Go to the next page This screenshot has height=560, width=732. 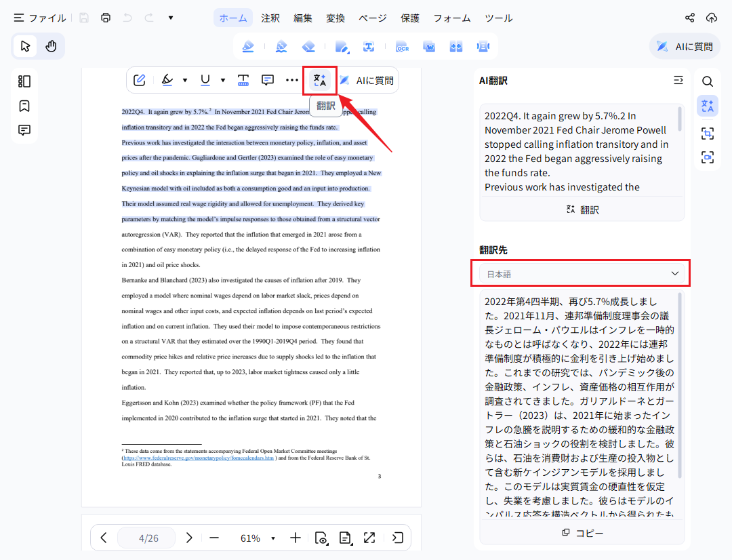(188, 538)
